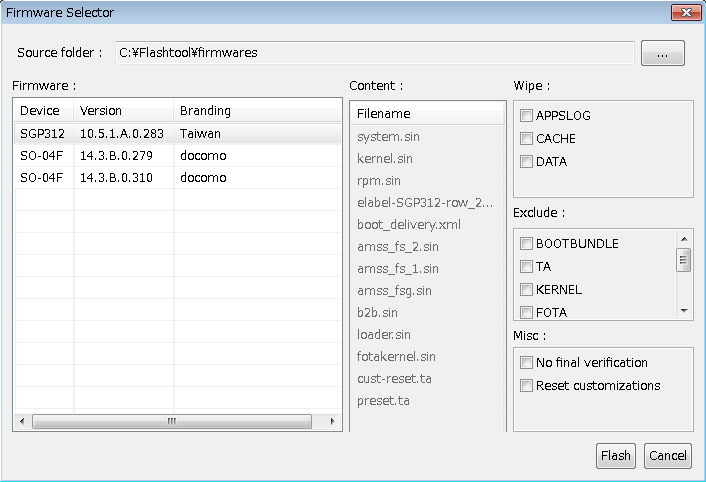This screenshot has width=706, height=482.
Task: Enable the CACHE wipe checkbox
Action: click(x=526, y=138)
